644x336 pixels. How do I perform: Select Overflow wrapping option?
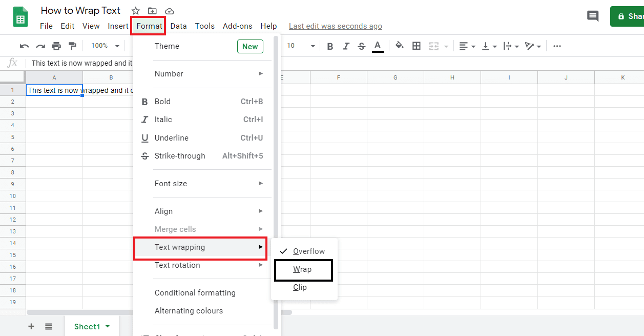(304, 251)
